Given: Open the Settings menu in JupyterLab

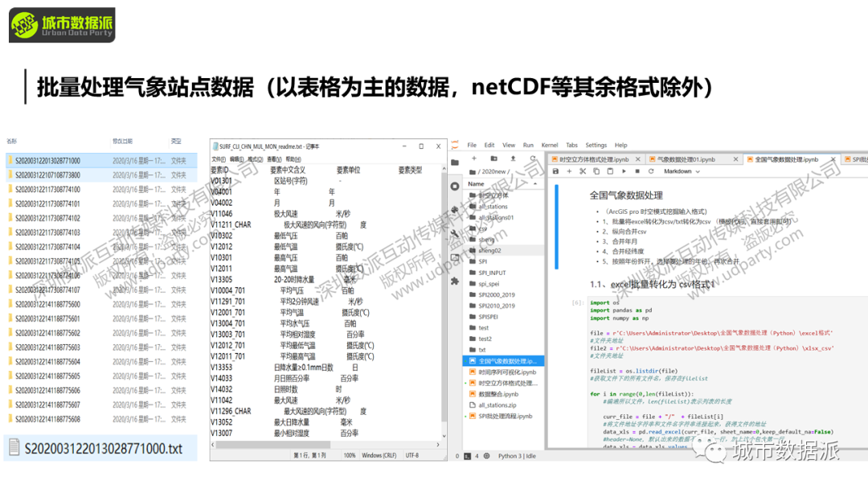Looking at the screenshot, I should pyautogui.click(x=596, y=145).
